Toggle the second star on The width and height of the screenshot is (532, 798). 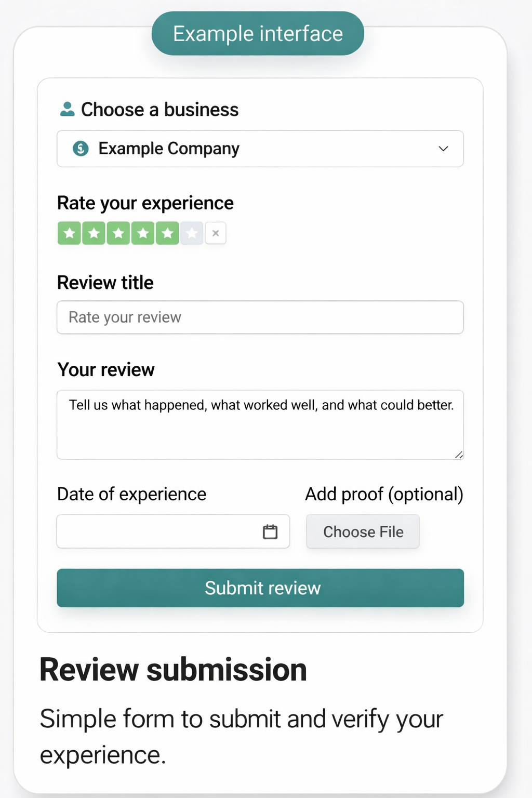pyautogui.click(x=94, y=233)
